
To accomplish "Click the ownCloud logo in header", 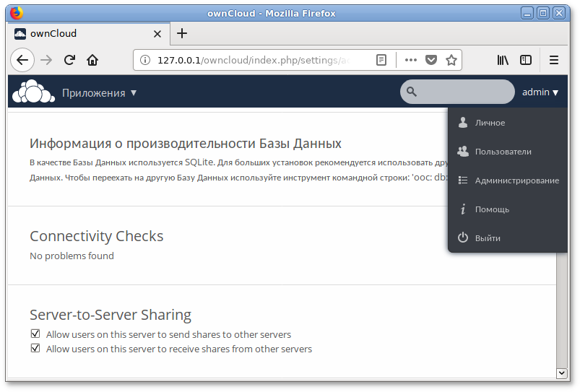I will click(x=33, y=92).
